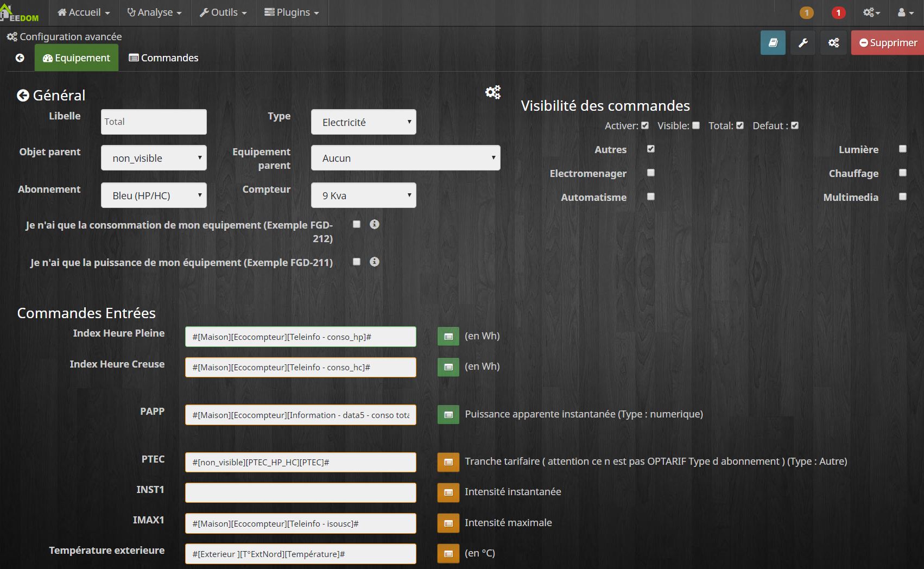Viewport: 924px width, 569px height.
Task: Open the Objet parent dropdown
Action: click(154, 158)
